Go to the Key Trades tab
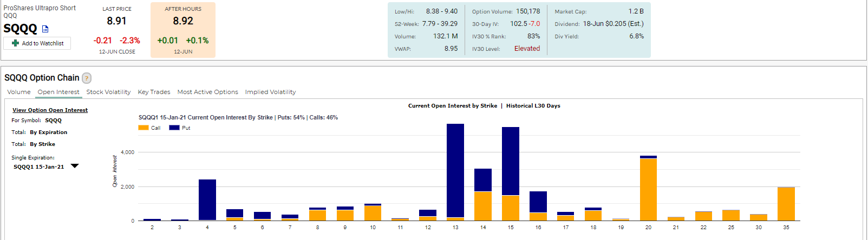Viewport: 868px width, 240px height. click(x=154, y=92)
